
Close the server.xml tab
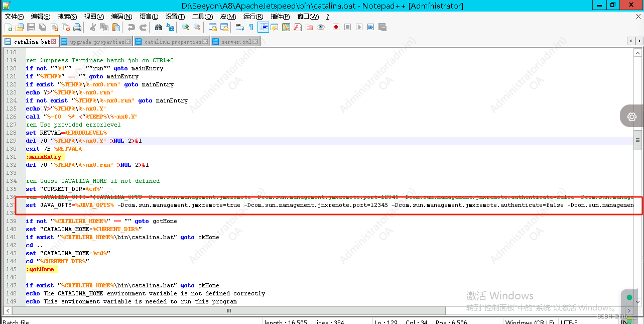pyautogui.click(x=255, y=42)
